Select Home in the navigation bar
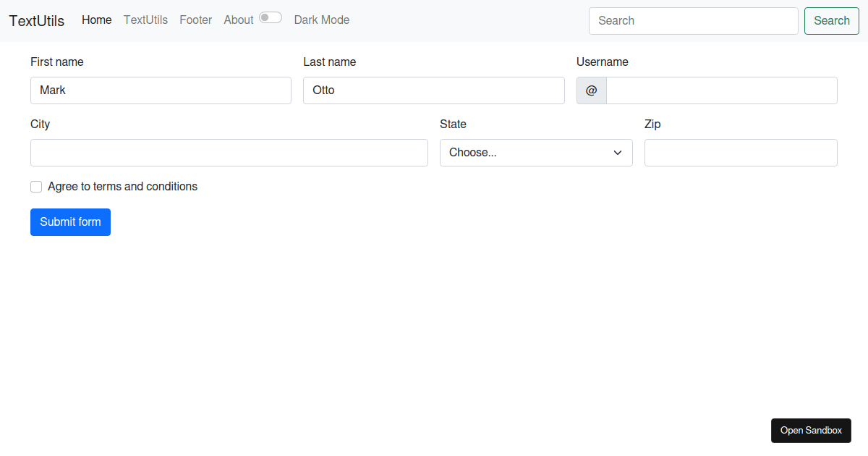This screenshot has width=868, height=456. pos(96,20)
